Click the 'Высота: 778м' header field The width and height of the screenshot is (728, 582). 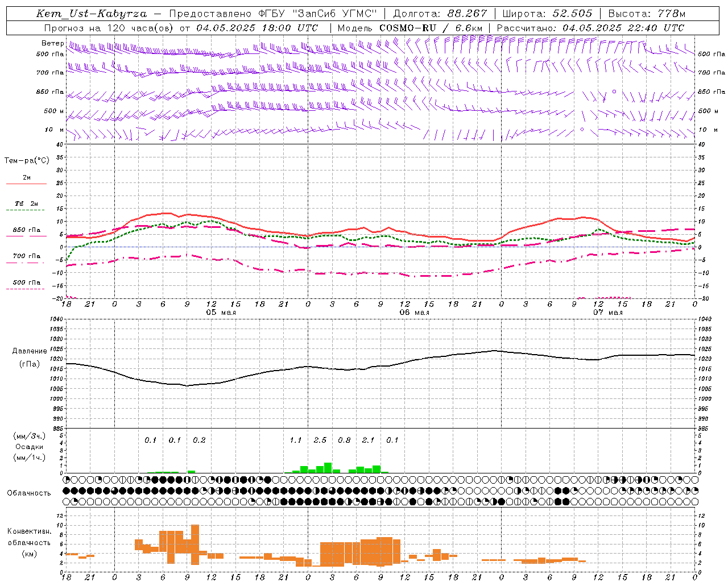[x=647, y=14]
